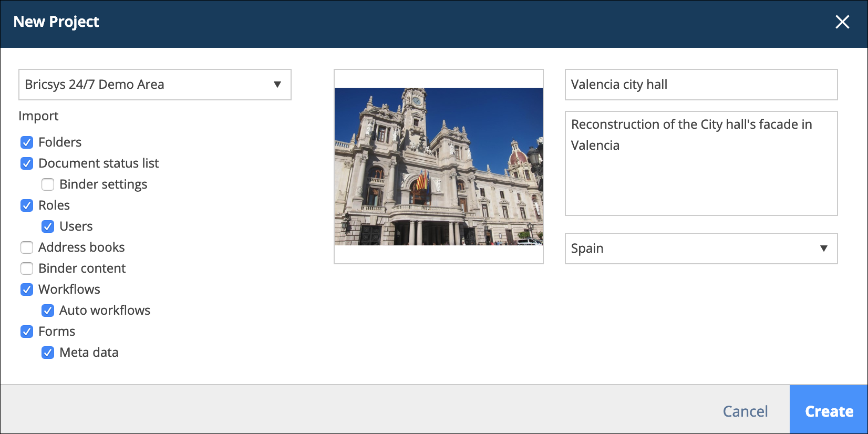Click the New Project title text
868x434 pixels.
click(x=56, y=22)
